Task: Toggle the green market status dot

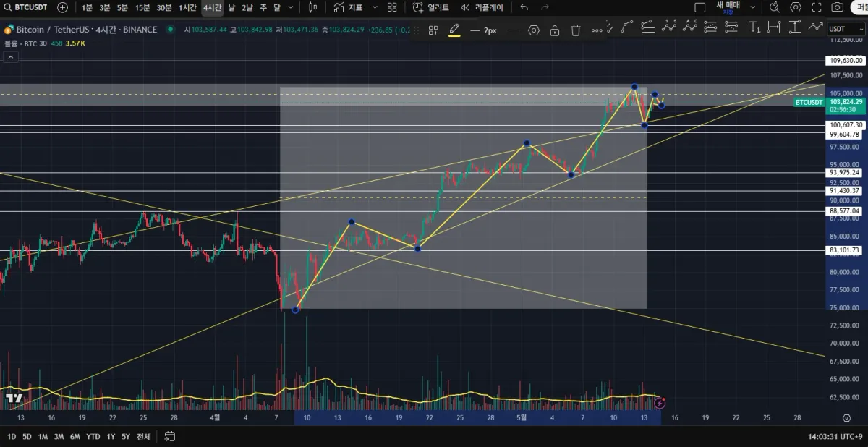Action: 171,30
